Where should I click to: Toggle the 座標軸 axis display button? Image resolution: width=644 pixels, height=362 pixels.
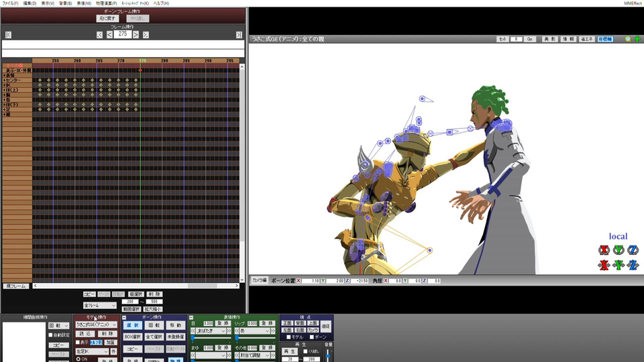(x=605, y=39)
